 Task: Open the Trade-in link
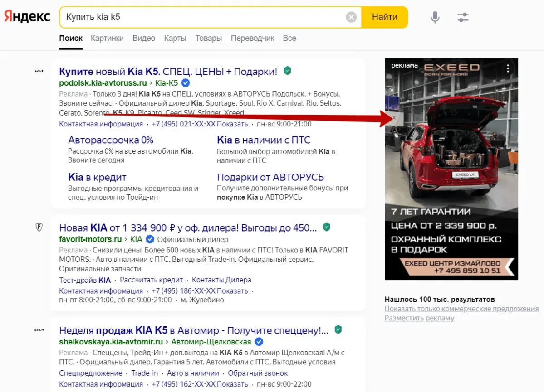point(144,373)
